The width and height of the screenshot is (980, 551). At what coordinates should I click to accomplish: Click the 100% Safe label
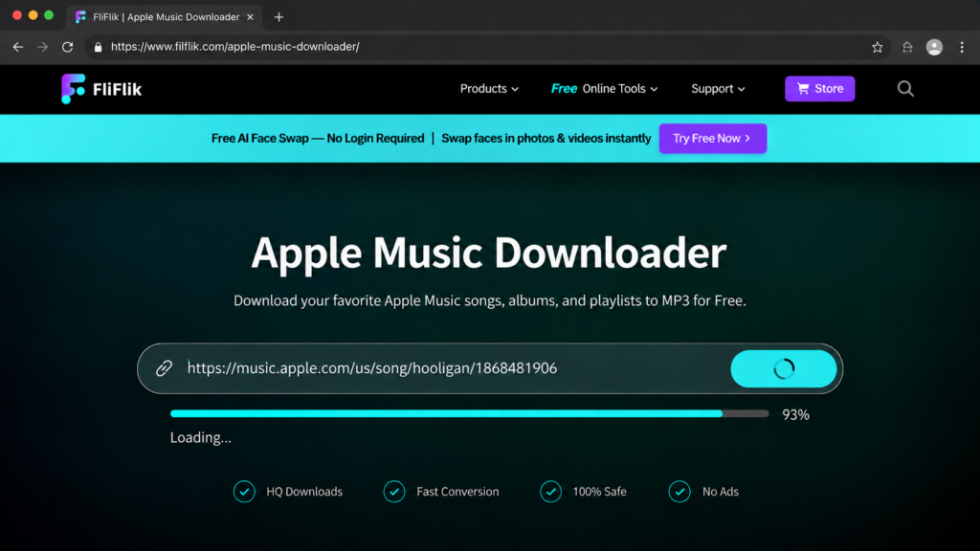tap(599, 492)
